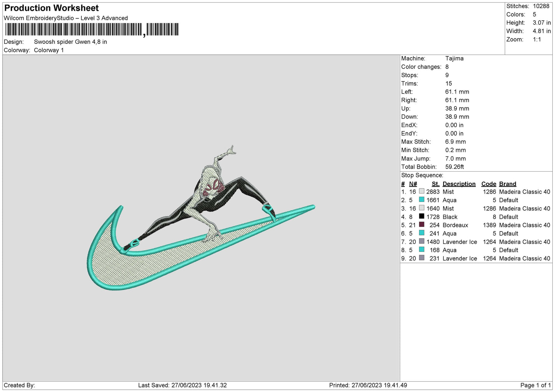This screenshot has width=555, height=392.
Task: Click the Tajima machine value
Action: tap(454, 58)
